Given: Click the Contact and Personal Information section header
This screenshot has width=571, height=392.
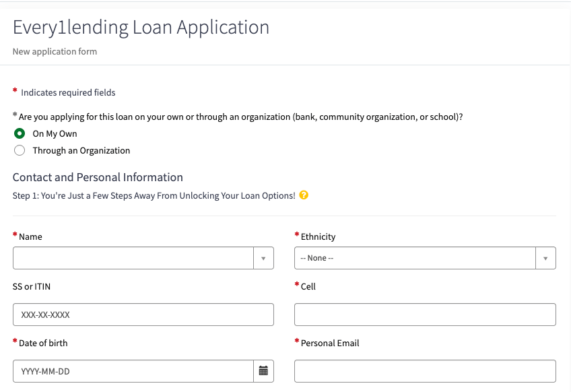Looking at the screenshot, I should coord(97,177).
